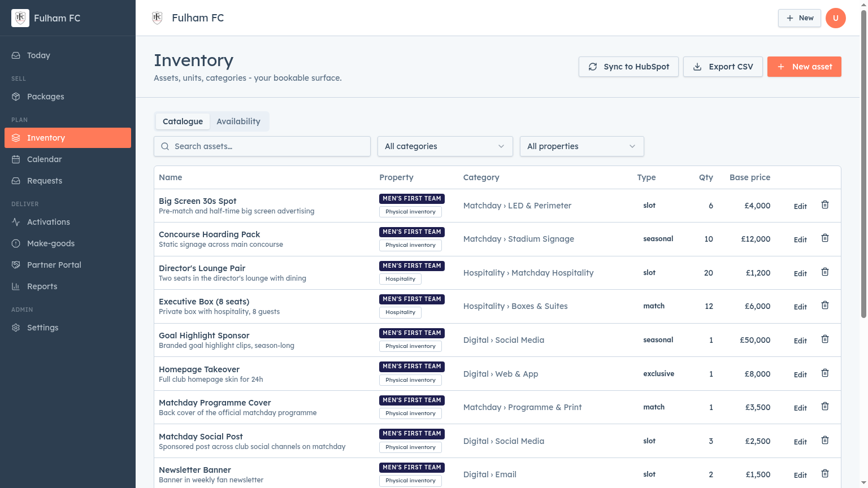This screenshot has width=868, height=488.
Task: Open Make-goods in the sidebar
Action: pos(68,243)
